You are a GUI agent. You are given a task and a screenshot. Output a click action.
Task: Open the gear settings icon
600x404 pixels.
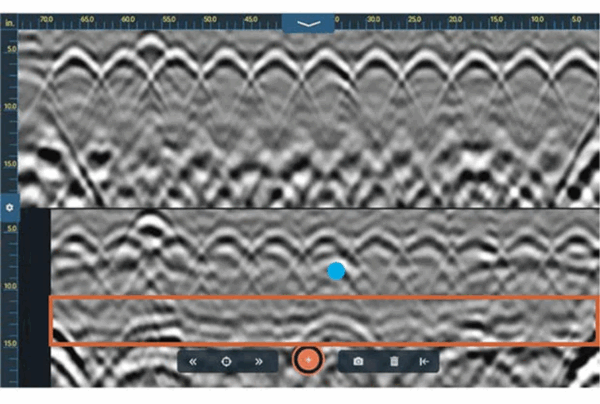10,208
